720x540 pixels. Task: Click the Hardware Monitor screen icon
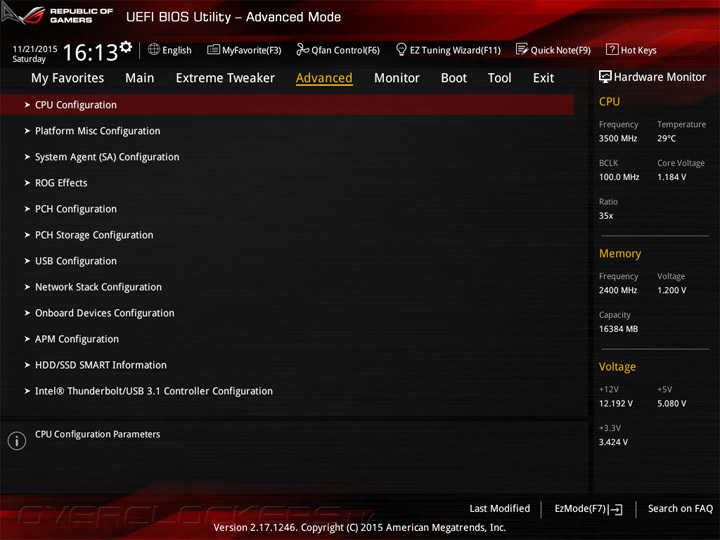(605, 77)
